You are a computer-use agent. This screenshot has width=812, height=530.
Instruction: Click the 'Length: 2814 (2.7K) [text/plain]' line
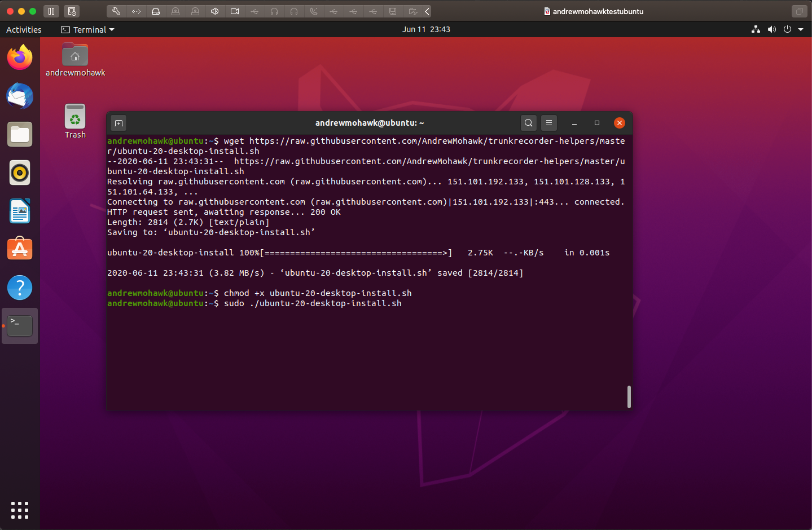188,222
